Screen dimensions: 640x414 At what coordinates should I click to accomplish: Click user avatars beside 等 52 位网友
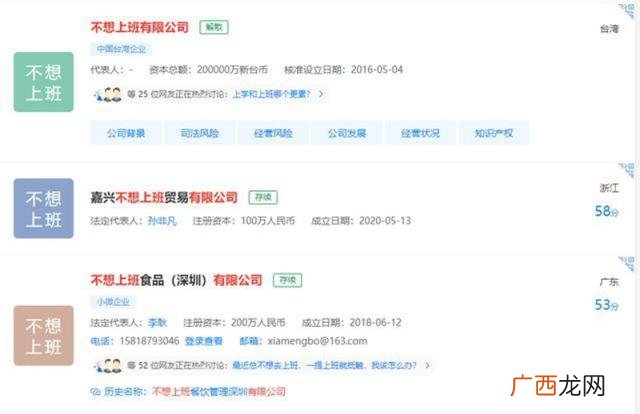(108, 365)
